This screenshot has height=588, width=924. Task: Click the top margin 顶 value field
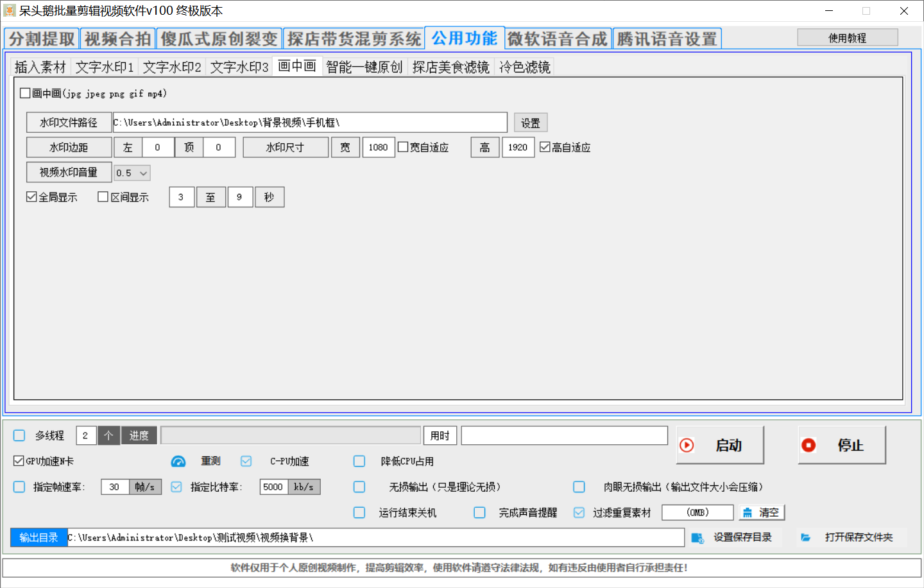pyautogui.click(x=219, y=147)
